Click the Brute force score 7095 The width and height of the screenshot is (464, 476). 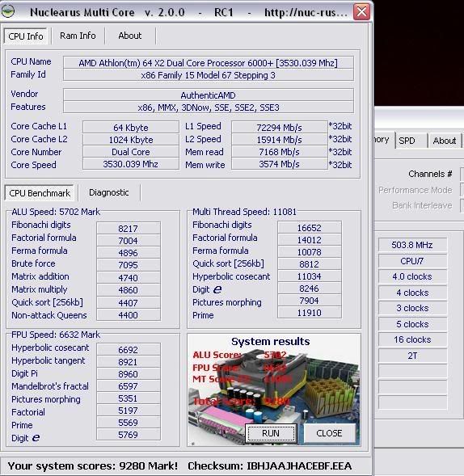(129, 265)
